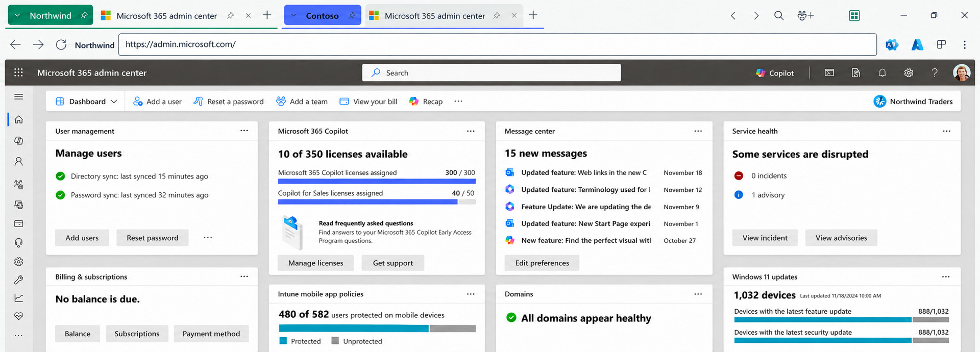Click Add a user toolbar action
980x352 pixels.
(x=157, y=102)
